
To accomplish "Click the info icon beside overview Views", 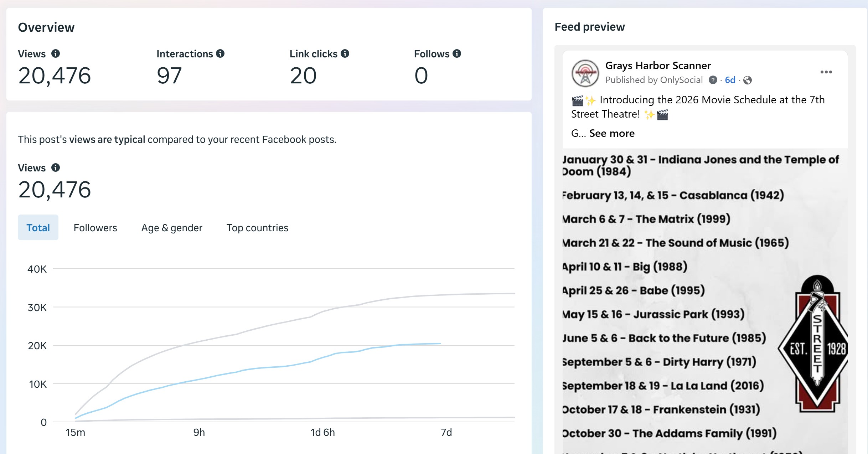I will (x=56, y=53).
